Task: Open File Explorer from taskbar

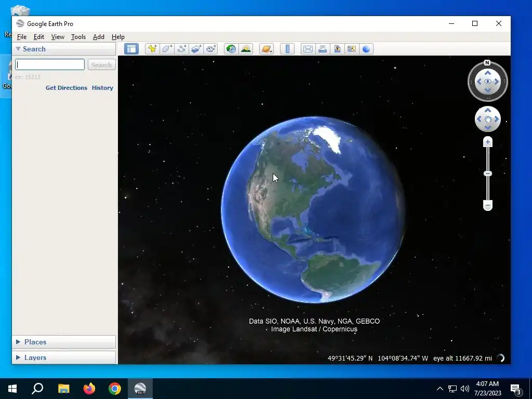Action: click(63, 389)
